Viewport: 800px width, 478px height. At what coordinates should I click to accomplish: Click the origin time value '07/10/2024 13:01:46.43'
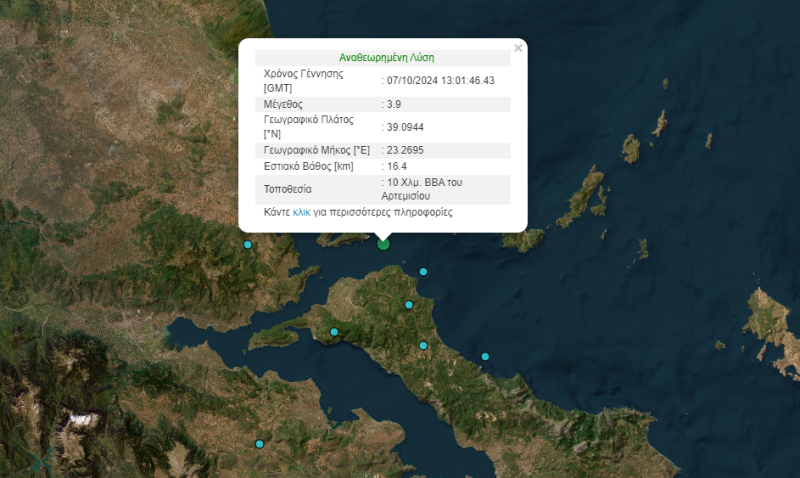(440, 81)
